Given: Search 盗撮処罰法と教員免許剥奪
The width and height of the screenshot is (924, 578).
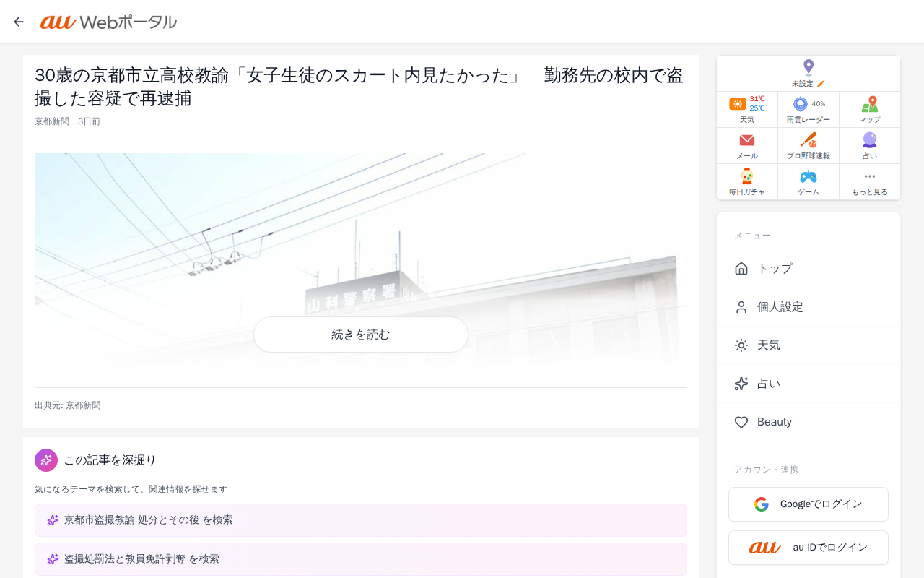Looking at the screenshot, I should [x=361, y=559].
